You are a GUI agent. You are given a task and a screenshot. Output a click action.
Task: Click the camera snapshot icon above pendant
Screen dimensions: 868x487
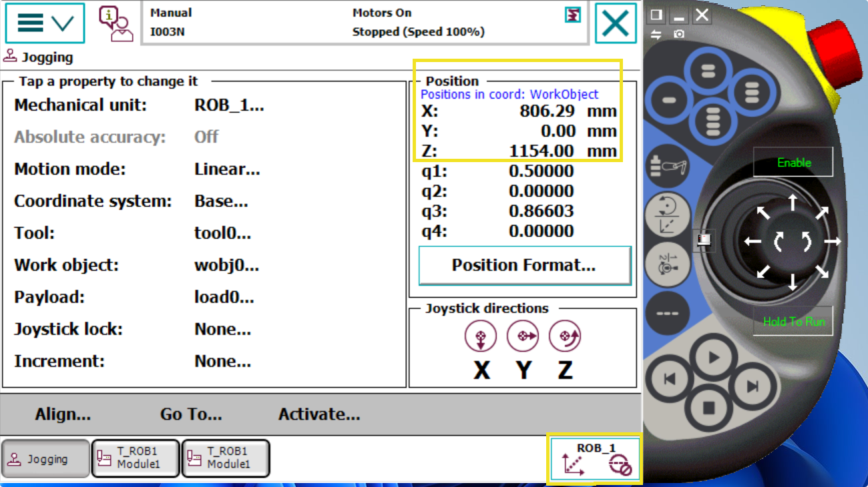tap(679, 34)
